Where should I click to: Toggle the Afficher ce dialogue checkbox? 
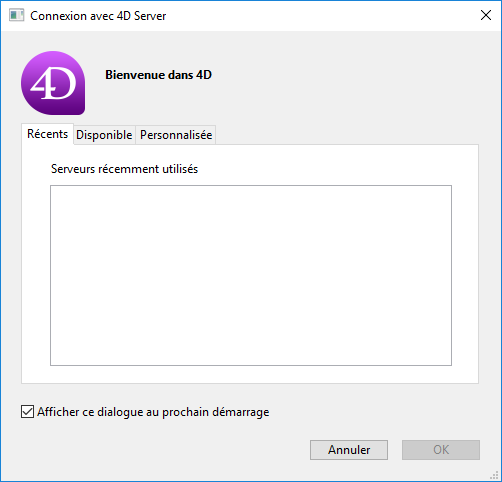pyautogui.click(x=27, y=412)
